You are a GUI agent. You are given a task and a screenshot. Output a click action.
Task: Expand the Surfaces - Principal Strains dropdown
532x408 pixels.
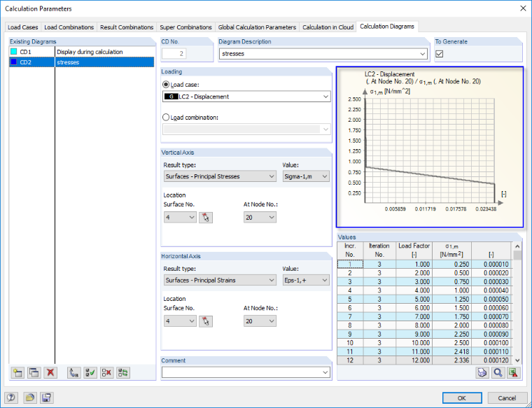(x=220, y=280)
